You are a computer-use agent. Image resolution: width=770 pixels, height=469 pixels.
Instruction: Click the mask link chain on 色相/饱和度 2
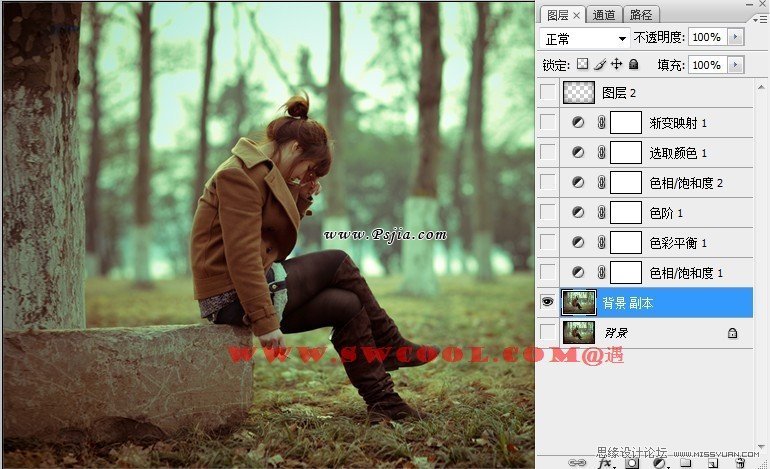click(x=602, y=182)
